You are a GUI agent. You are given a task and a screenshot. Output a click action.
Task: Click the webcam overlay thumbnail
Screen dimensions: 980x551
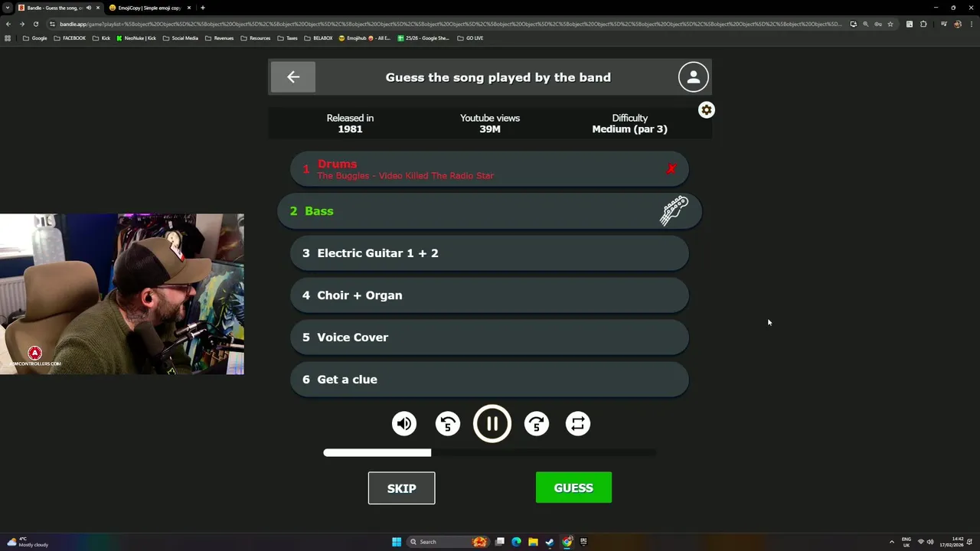pyautogui.click(x=122, y=294)
